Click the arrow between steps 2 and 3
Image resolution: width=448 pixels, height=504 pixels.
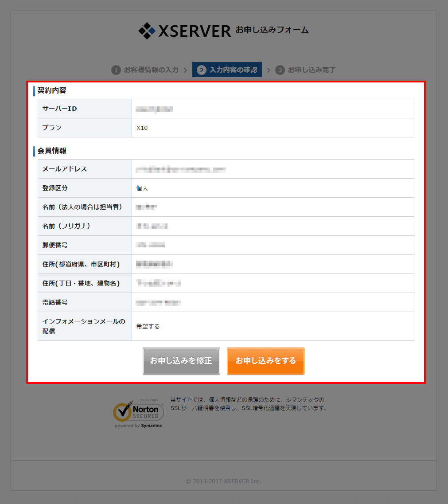pos(268,70)
